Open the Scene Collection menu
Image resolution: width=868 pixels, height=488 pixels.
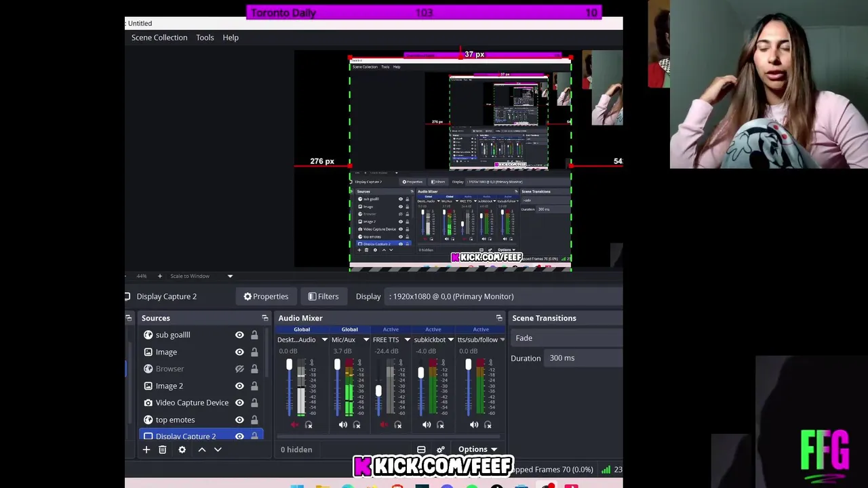pyautogui.click(x=159, y=37)
